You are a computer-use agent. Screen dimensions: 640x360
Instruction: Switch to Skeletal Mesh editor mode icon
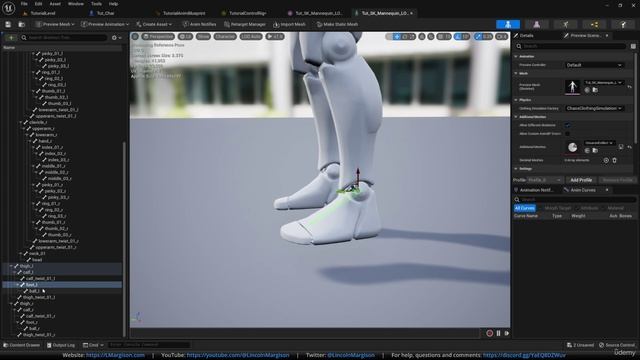pos(536,24)
